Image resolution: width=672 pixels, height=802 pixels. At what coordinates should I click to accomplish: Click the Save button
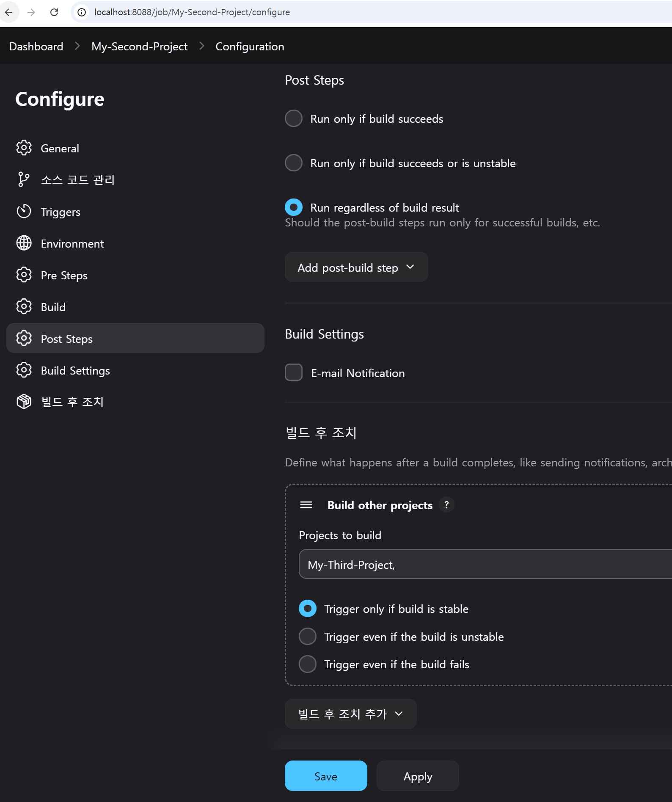coord(325,776)
